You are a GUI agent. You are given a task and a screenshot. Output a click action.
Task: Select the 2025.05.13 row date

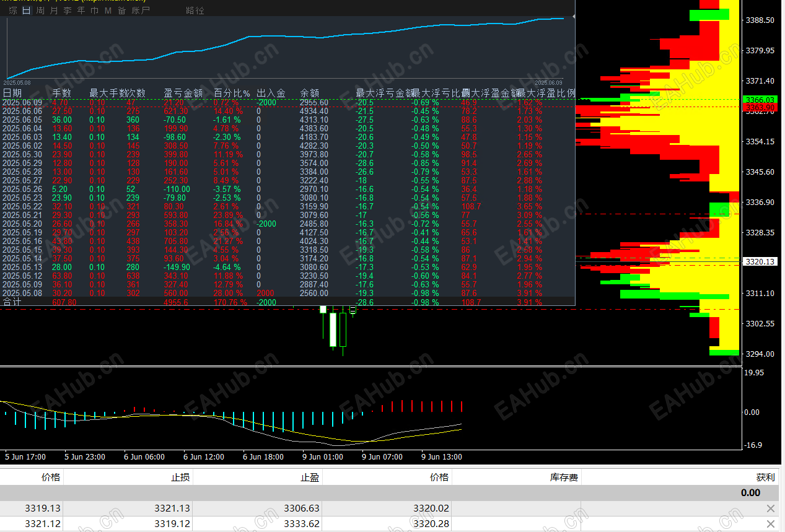coord(22,267)
